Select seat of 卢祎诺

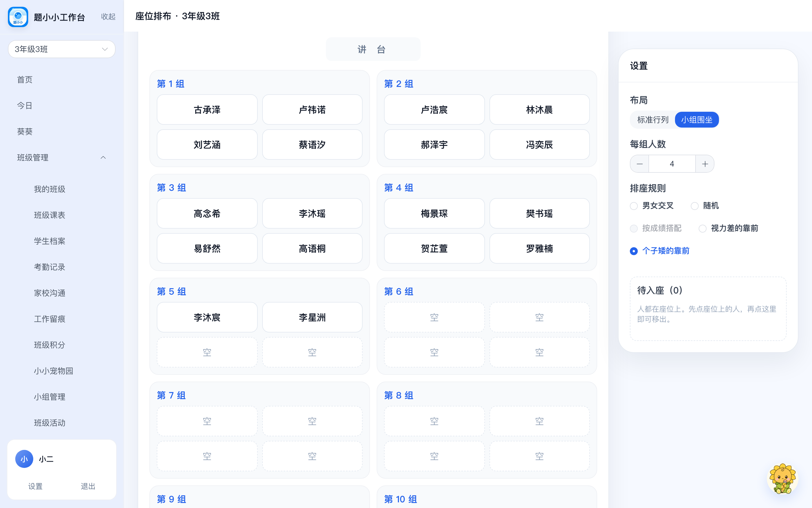[312, 110]
